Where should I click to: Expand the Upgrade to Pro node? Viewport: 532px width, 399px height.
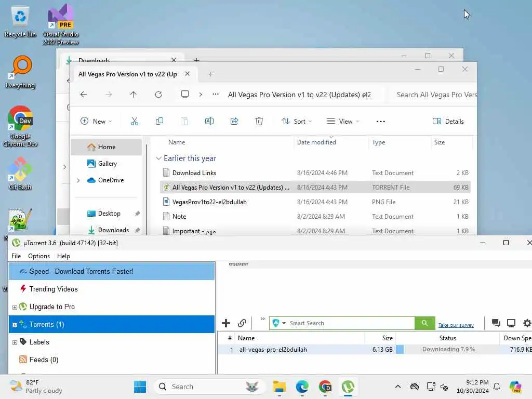click(x=15, y=307)
